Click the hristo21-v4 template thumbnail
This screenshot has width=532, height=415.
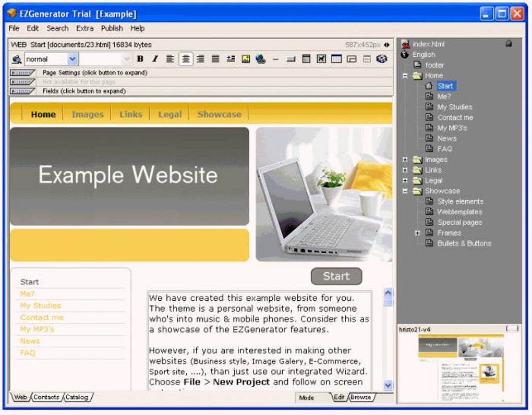pyautogui.click(x=461, y=368)
